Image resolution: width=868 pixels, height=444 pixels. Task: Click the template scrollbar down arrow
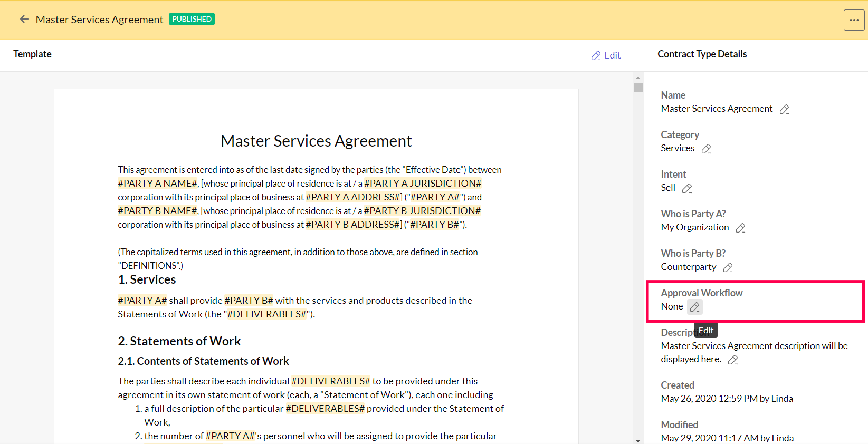[638, 440]
